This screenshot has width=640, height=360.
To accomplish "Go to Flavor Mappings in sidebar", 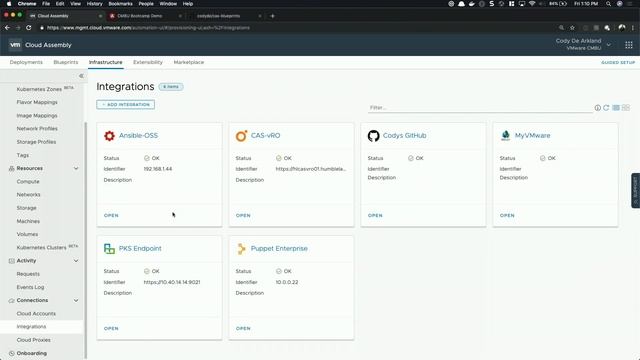I will [37, 102].
